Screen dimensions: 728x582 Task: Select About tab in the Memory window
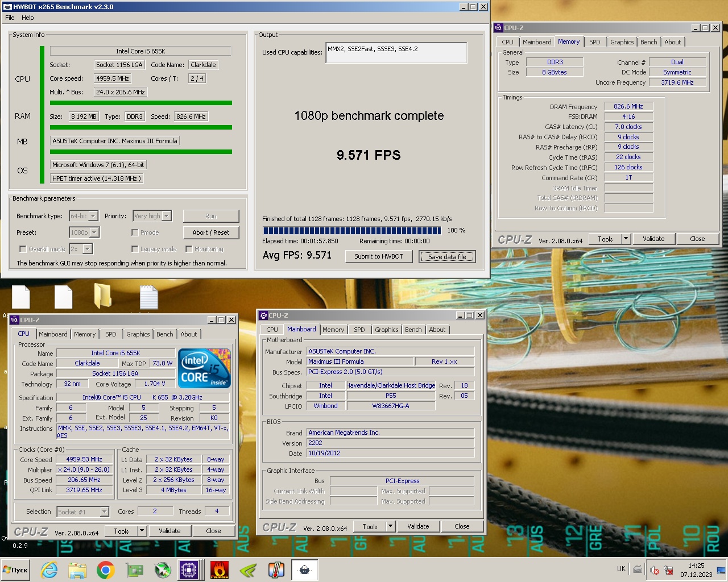pyautogui.click(x=673, y=42)
